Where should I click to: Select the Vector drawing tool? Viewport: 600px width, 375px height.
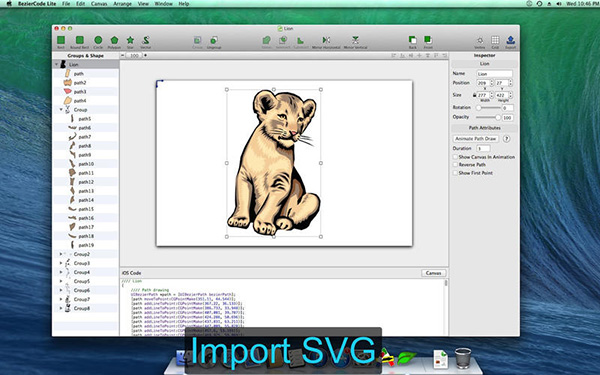pos(145,40)
